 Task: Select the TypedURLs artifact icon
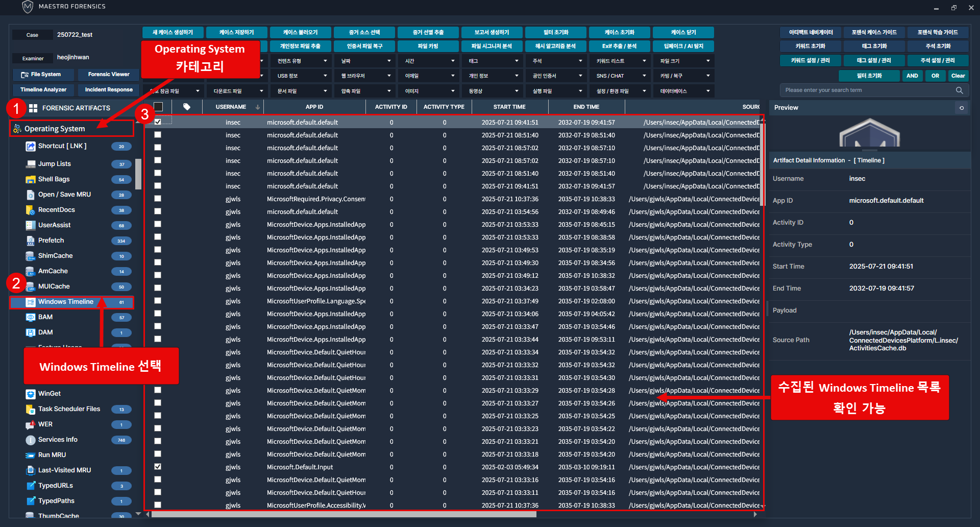[30, 486]
